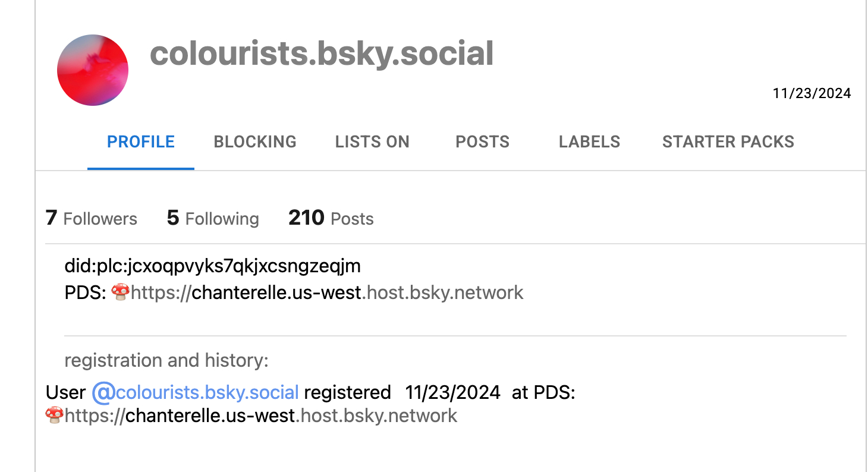The width and height of the screenshot is (868, 472).
Task: Open the BLOCKING tab
Action: pos(255,142)
